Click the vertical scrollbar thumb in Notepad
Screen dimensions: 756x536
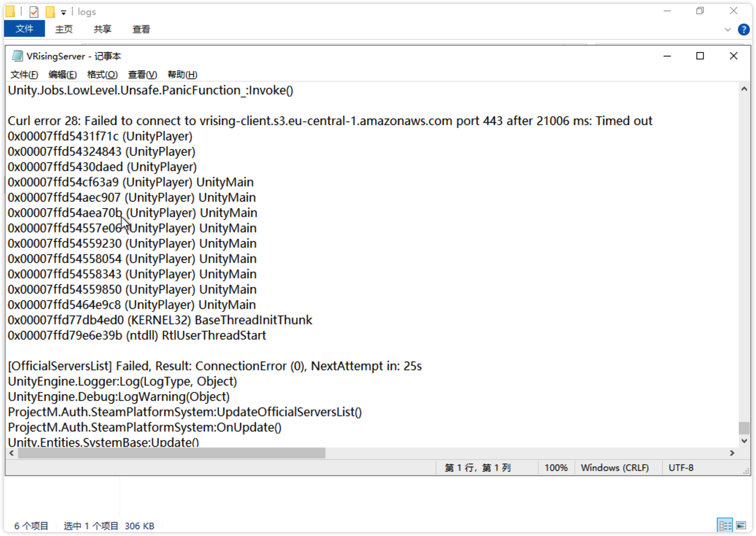(744, 428)
